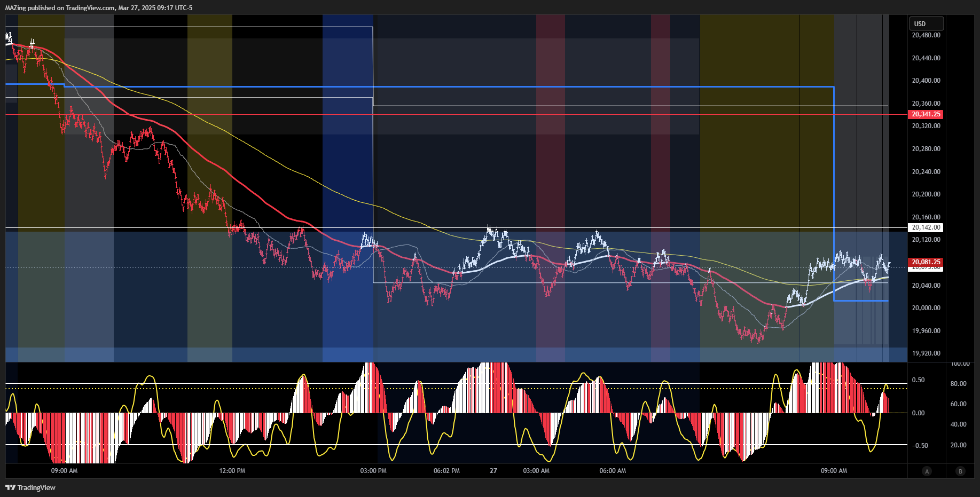Click the 20,200.00 price axis value

pos(926,194)
